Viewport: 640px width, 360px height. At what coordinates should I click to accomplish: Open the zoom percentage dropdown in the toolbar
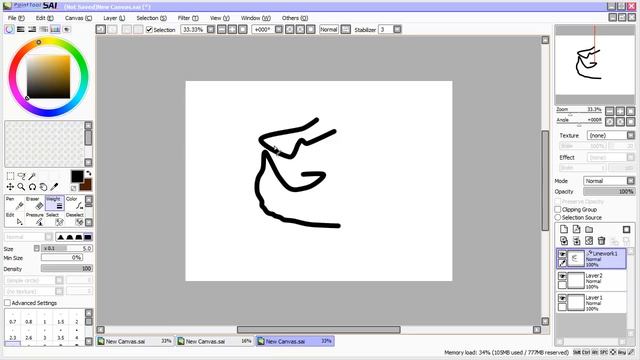pos(211,29)
